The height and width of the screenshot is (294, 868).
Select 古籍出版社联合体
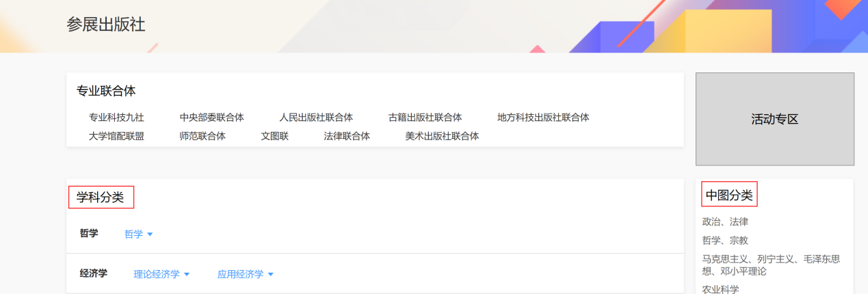click(425, 118)
